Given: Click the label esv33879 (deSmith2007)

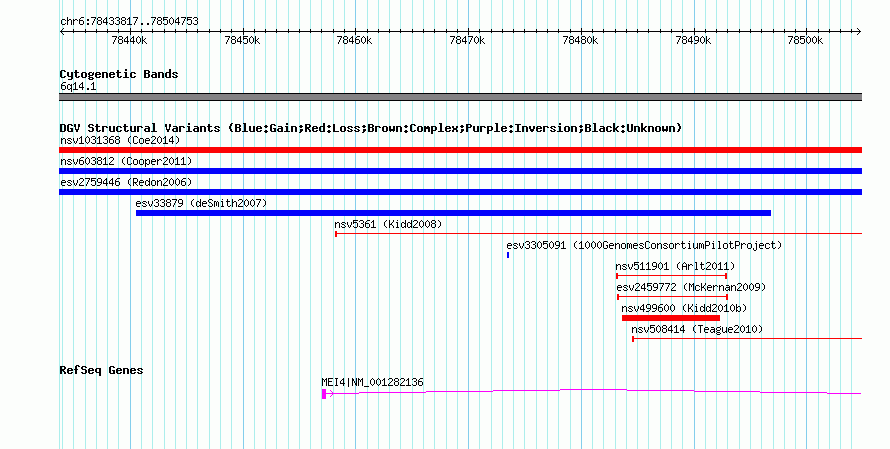Looking at the screenshot, I should [201, 203].
